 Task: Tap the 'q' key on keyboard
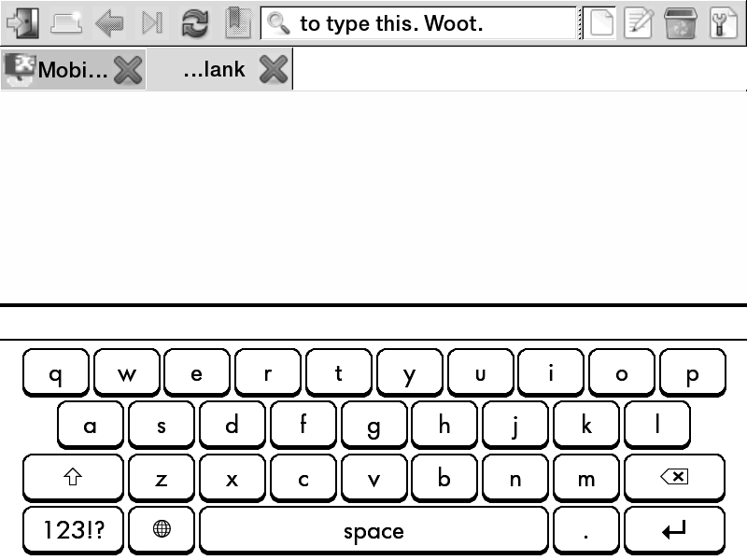pyautogui.click(x=56, y=372)
